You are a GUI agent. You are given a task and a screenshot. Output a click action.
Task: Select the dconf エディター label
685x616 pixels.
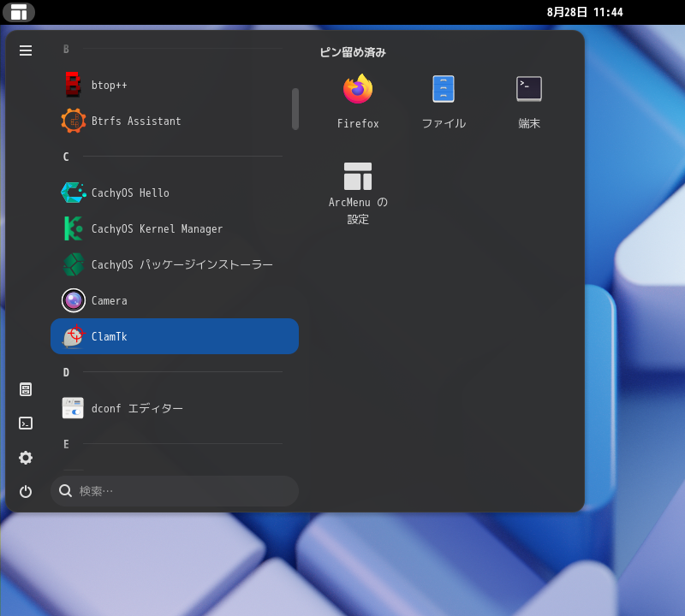[137, 408]
